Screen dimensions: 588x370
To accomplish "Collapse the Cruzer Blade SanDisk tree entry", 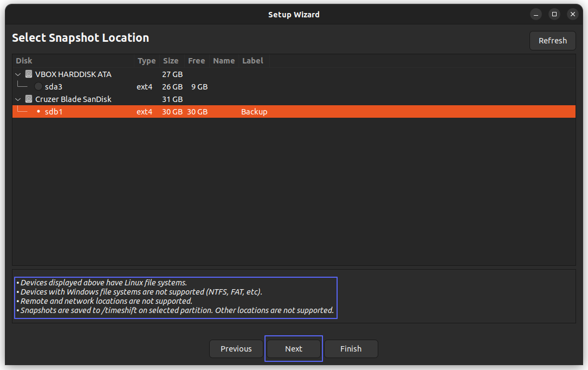I will 17,99.
